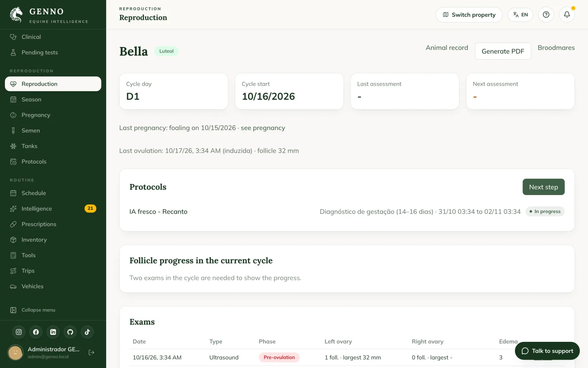Open Semen sidebar item
This screenshot has height=368, width=588.
pos(53,130)
